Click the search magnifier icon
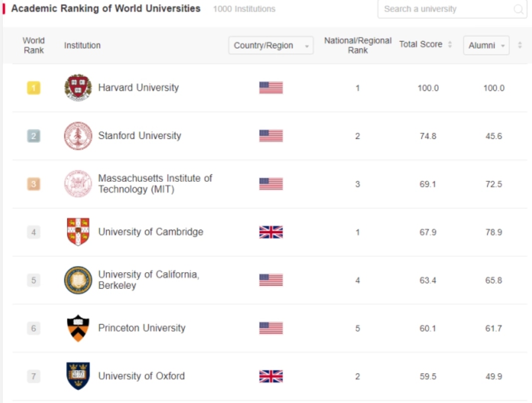The image size is (532, 403). point(519,9)
